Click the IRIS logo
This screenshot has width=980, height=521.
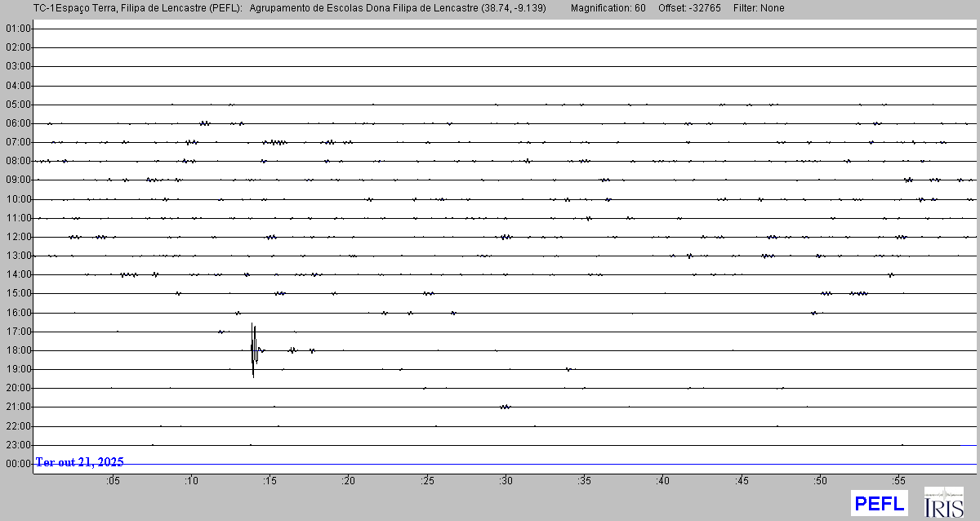click(x=944, y=503)
